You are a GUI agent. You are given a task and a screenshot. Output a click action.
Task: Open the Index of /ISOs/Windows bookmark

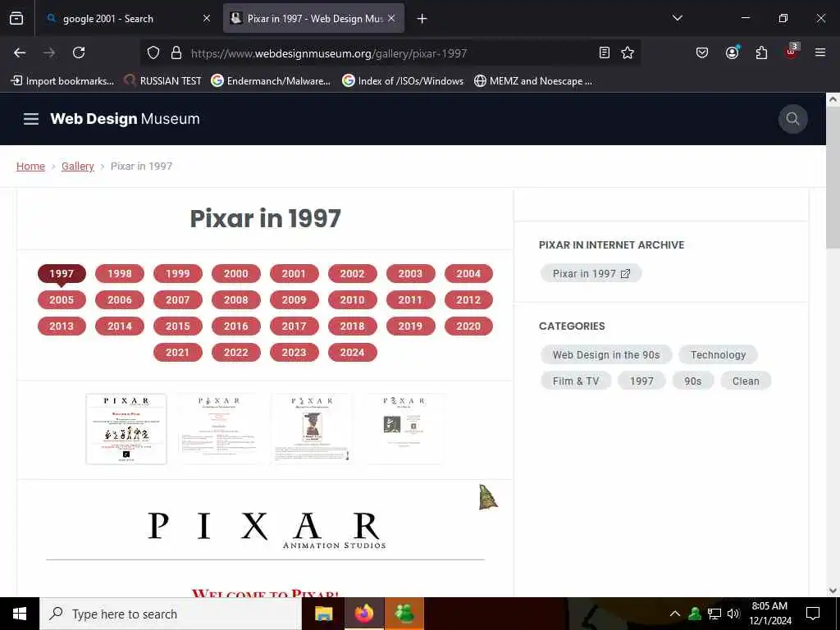(403, 81)
